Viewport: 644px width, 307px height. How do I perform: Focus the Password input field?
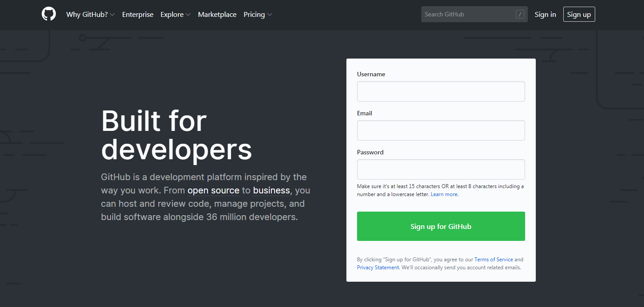click(441, 169)
